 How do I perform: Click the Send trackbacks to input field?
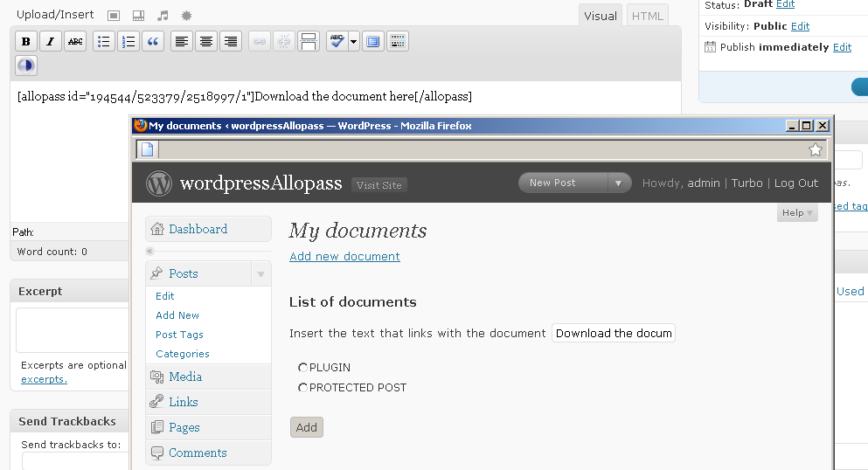[x=76, y=461]
